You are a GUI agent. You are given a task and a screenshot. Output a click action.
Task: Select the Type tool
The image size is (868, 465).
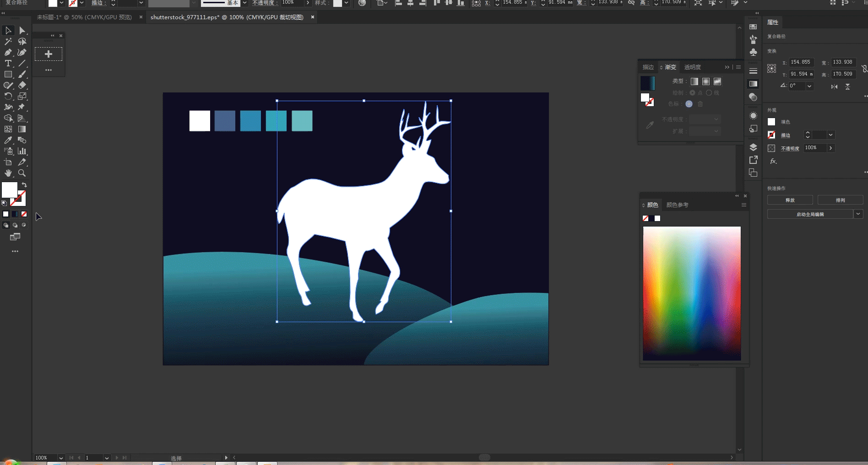pyautogui.click(x=8, y=63)
